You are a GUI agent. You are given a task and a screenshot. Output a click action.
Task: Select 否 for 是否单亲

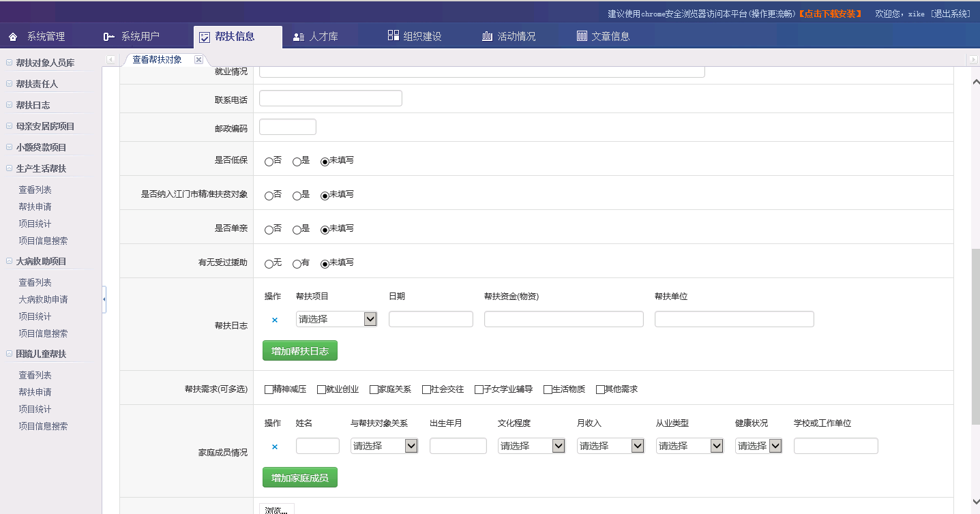(x=269, y=230)
